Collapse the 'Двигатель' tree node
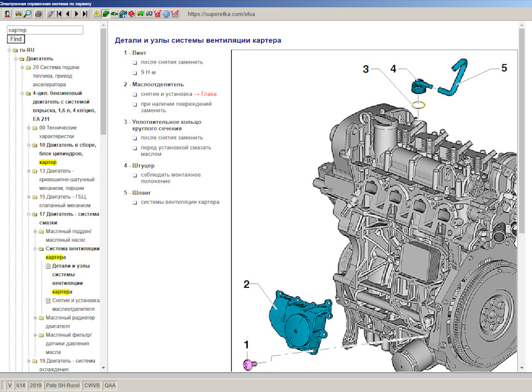 (16, 59)
